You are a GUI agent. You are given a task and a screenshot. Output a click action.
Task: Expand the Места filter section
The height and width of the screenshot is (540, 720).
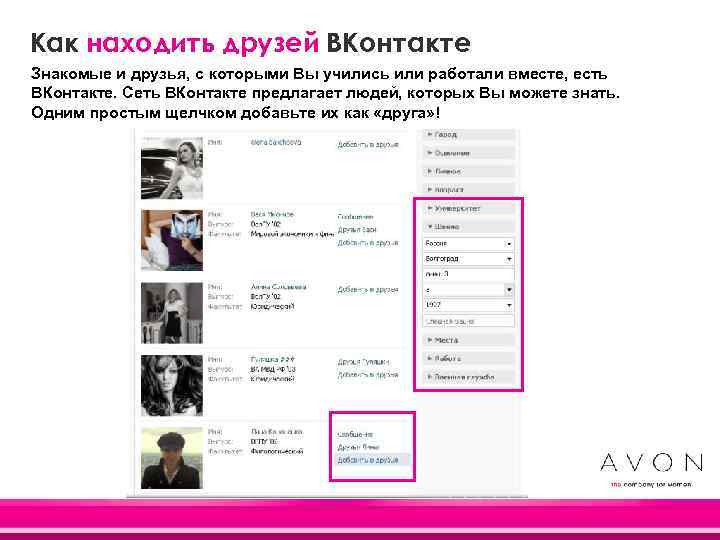pyautogui.click(x=468, y=340)
